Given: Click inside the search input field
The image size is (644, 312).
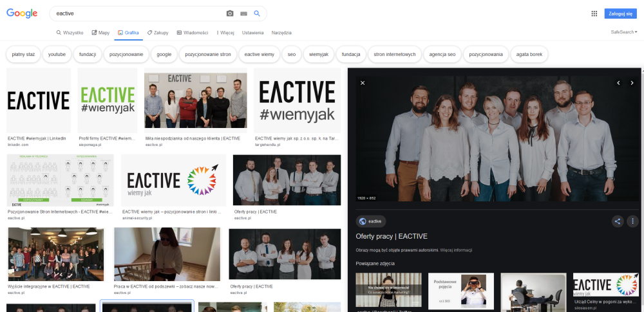Looking at the screenshot, I should 140,14.
